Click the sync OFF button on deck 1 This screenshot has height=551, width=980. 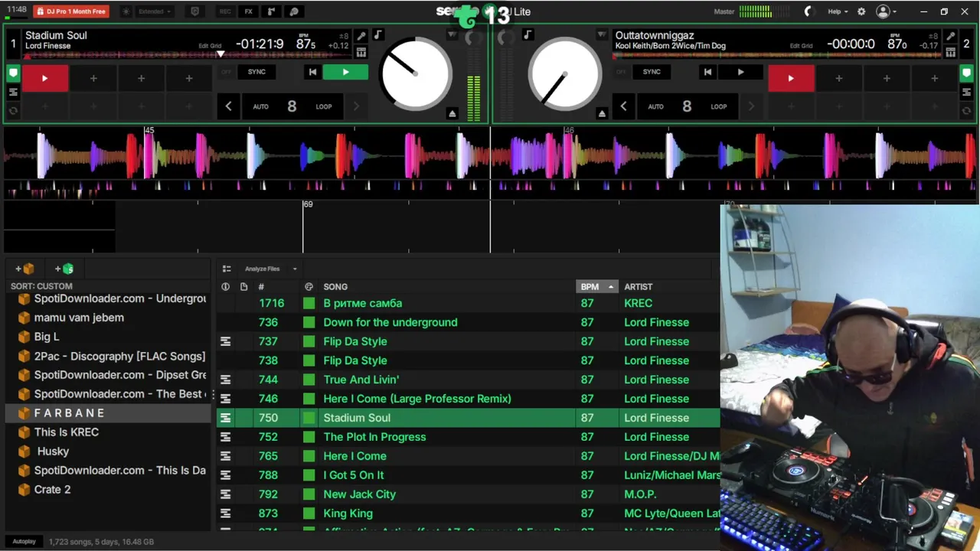226,72
